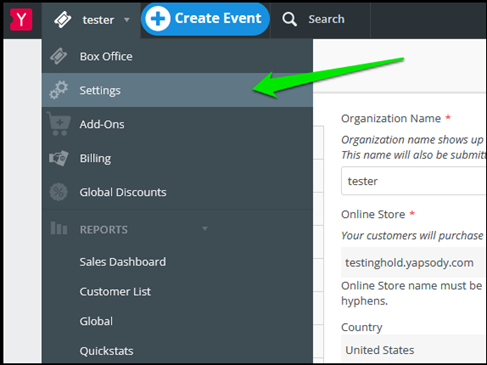The image size is (487, 365).
Task: Click the Box Office ticket icon
Action: pos(59,56)
